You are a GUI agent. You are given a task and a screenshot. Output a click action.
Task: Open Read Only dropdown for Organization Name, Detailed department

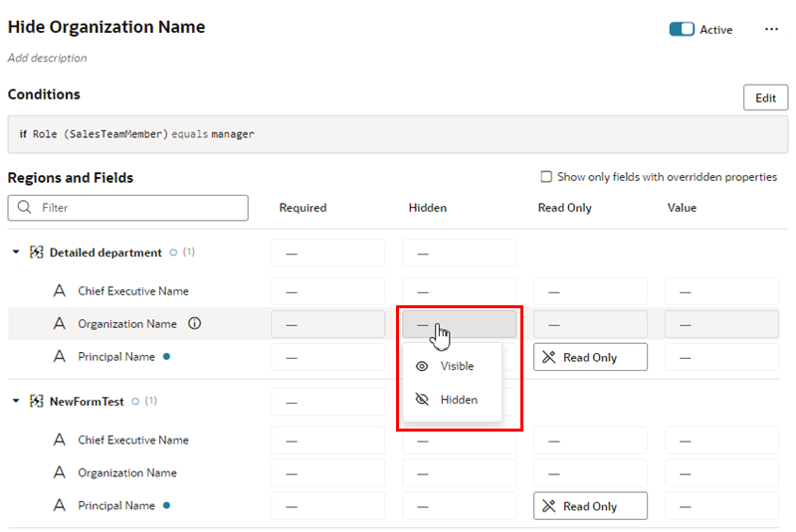[x=590, y=324]
